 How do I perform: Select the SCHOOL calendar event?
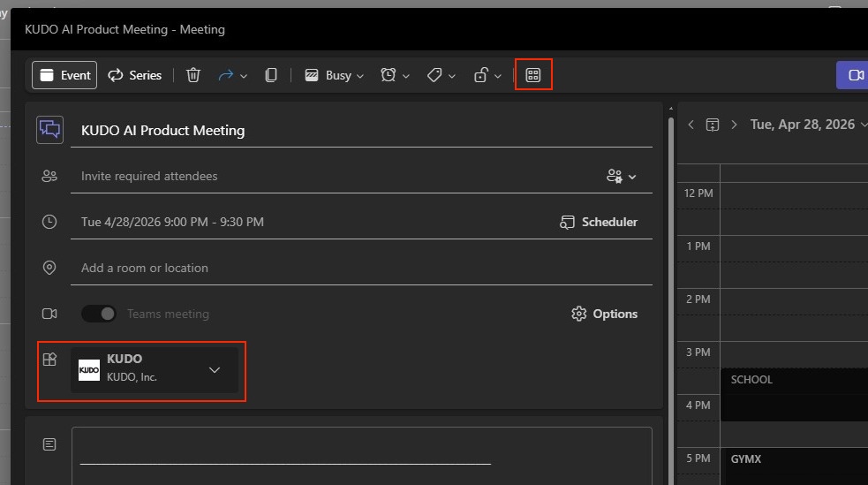794,394
